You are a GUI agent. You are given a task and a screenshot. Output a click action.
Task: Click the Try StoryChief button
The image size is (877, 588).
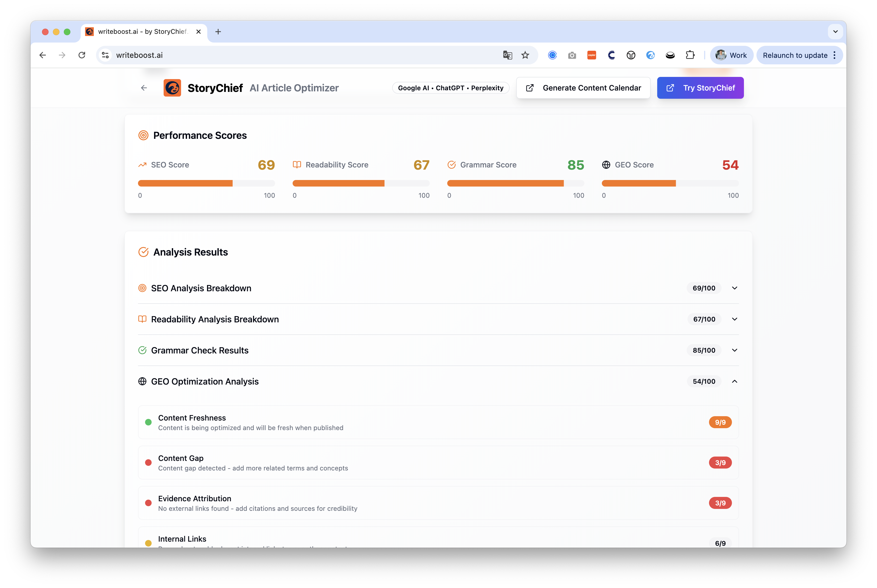[x=700, y=88]
